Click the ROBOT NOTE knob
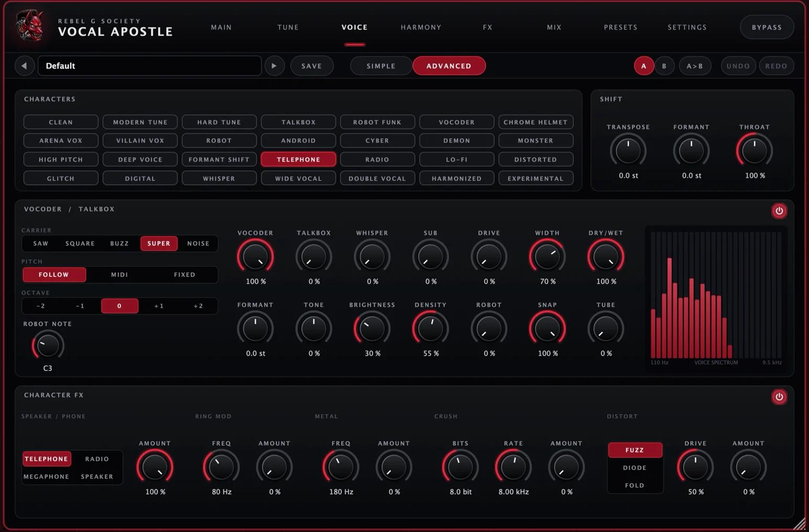The image size is (809, 532). click(x=48, y=346)
